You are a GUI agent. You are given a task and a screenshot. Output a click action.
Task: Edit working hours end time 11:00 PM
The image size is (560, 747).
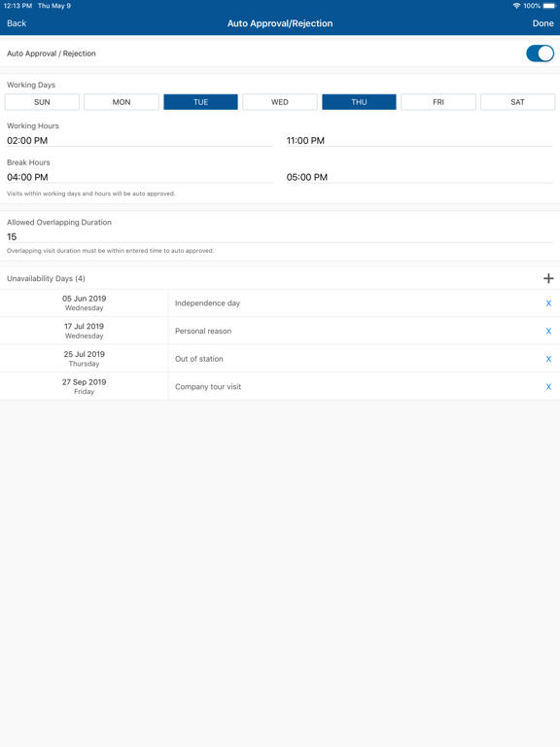(420, 140)
